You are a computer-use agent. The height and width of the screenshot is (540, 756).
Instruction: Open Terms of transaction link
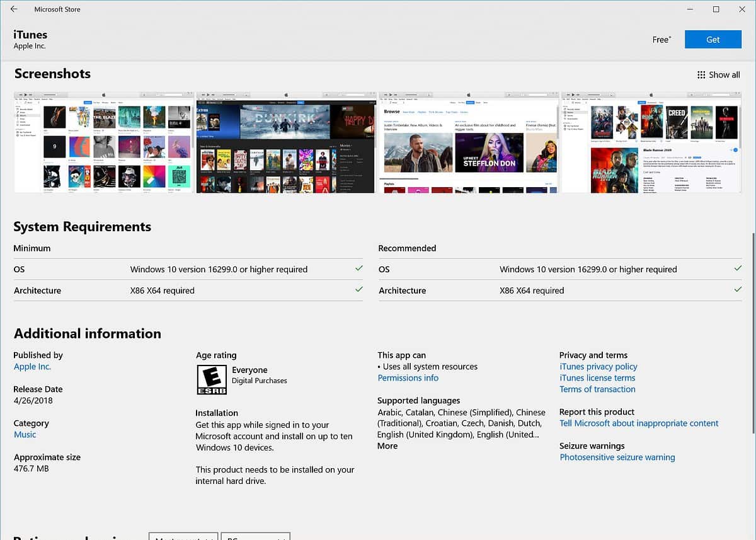pos(597,389)
